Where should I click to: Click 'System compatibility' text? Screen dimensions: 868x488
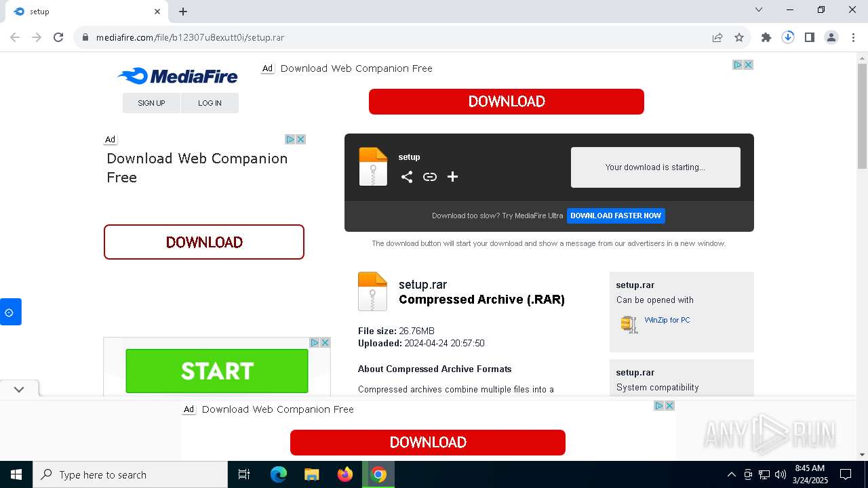click(657, 388)
